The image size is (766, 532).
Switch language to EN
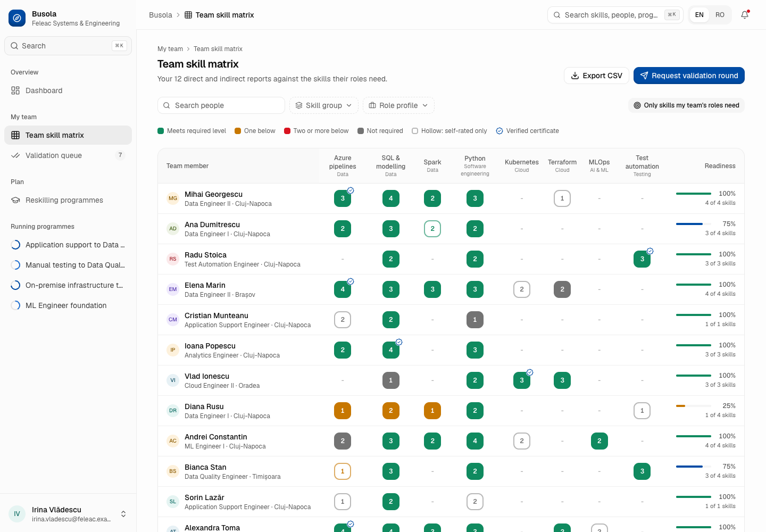(700, 15)
